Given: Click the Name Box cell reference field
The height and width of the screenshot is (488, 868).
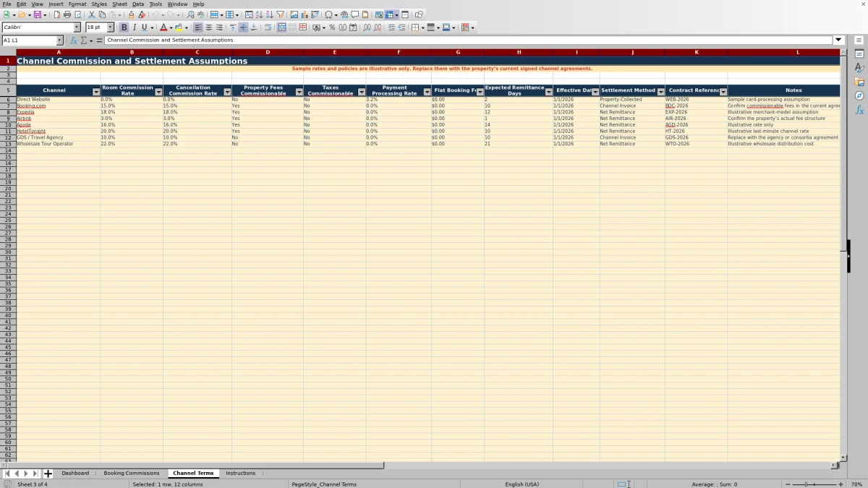Looking at the screenshot, I should tap(29, 40).
